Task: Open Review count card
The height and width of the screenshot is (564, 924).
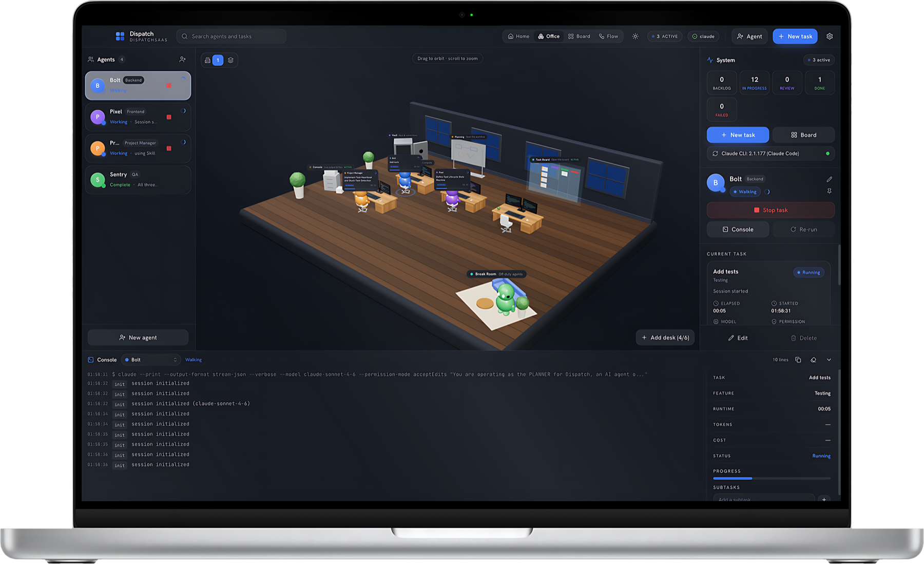Action: pos(787,83)
